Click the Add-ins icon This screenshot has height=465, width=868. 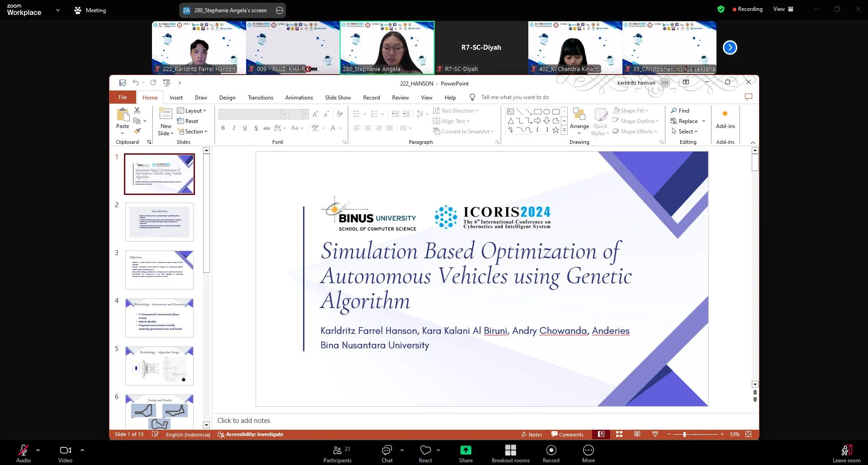pyautogui.click(x=725, y=114)
